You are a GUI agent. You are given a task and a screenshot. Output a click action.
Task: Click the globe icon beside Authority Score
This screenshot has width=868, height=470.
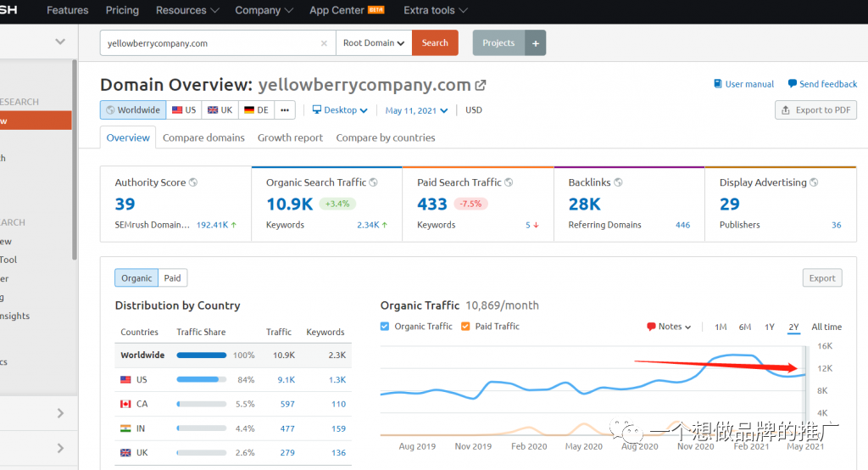coord(193,182)
